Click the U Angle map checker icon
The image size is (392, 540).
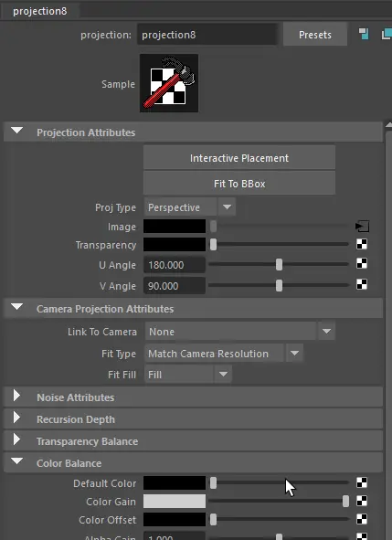pos(362,263)
